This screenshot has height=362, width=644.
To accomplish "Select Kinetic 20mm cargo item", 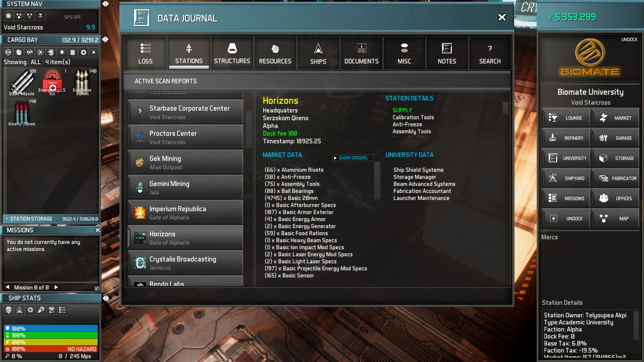I will pos(21,113).
